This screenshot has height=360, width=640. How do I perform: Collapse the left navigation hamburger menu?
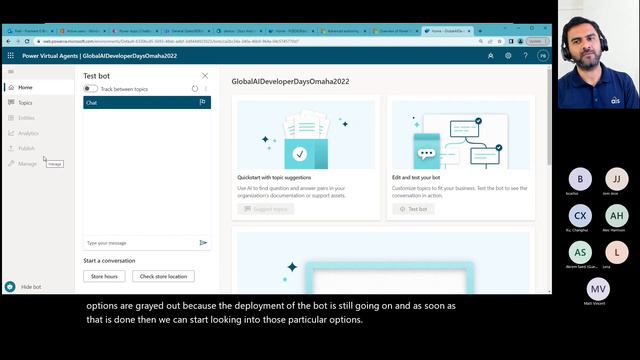click(11, 72)
